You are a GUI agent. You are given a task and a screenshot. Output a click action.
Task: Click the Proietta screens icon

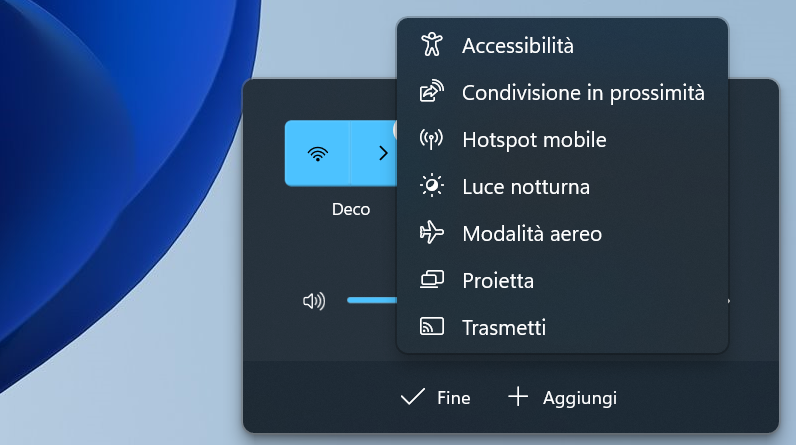tap(431, 280)
